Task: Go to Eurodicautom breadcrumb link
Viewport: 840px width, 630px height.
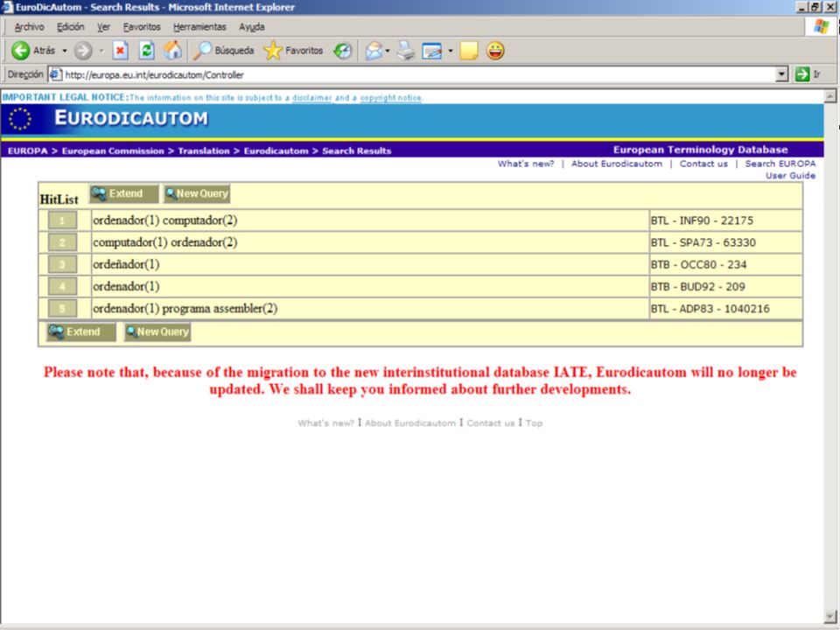Action: click(276, 151)
